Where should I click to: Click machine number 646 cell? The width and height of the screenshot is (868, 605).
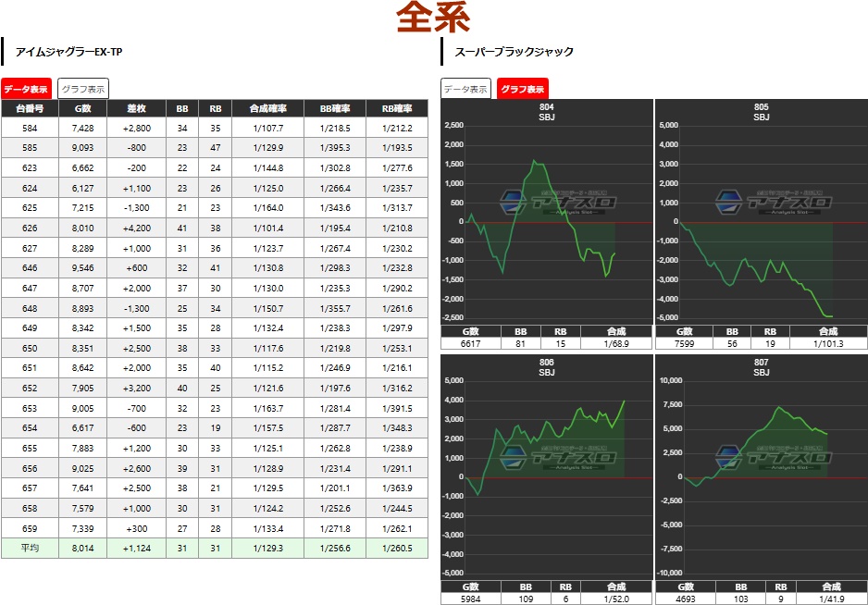[30, 268]
